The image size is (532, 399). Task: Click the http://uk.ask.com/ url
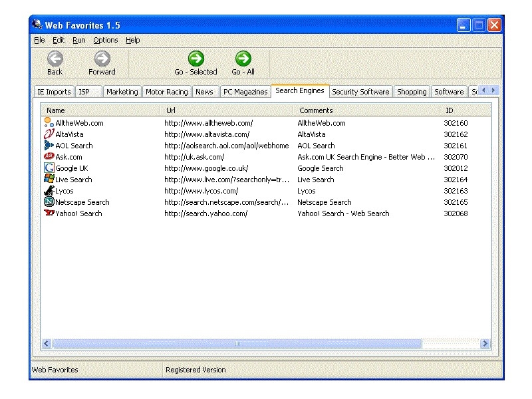pos(194,157)
